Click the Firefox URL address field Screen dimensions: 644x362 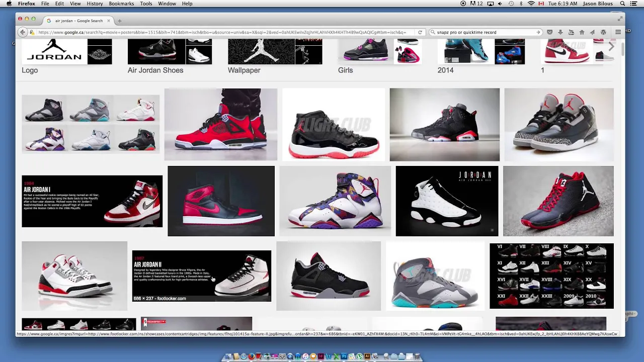click(221, 32)
